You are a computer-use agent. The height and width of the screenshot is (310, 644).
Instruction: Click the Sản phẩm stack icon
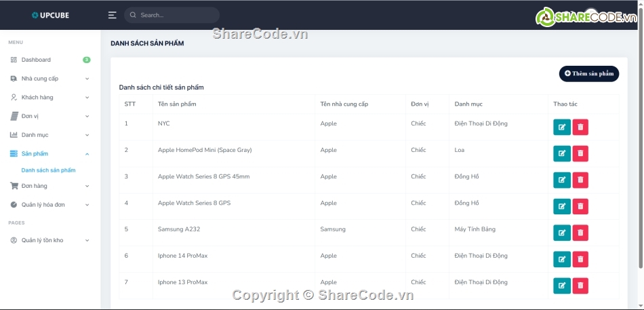14,154
